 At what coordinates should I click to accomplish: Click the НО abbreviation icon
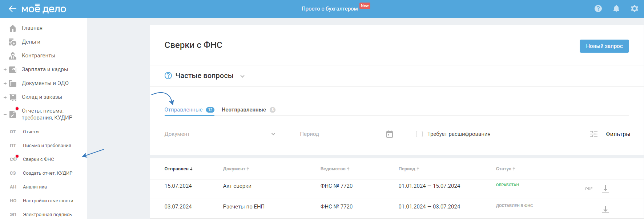pos(13,201)
